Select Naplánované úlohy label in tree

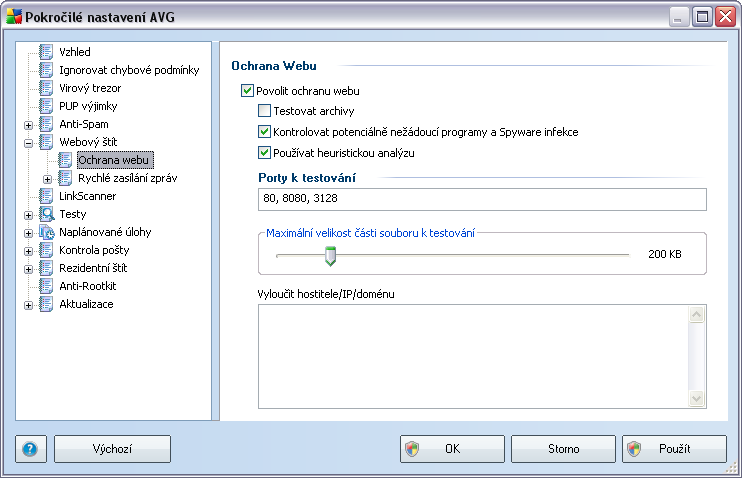click(105, 232)
